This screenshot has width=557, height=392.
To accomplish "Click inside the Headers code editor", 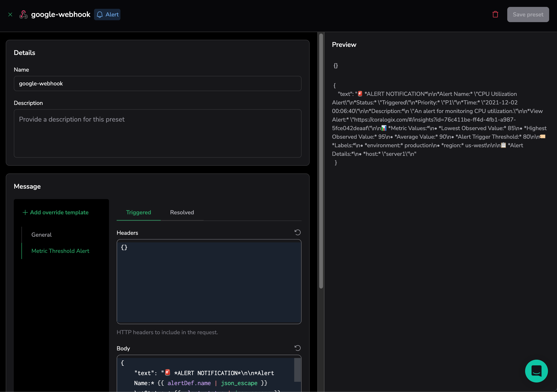I will pyautogui.click(x=209, y=281).
